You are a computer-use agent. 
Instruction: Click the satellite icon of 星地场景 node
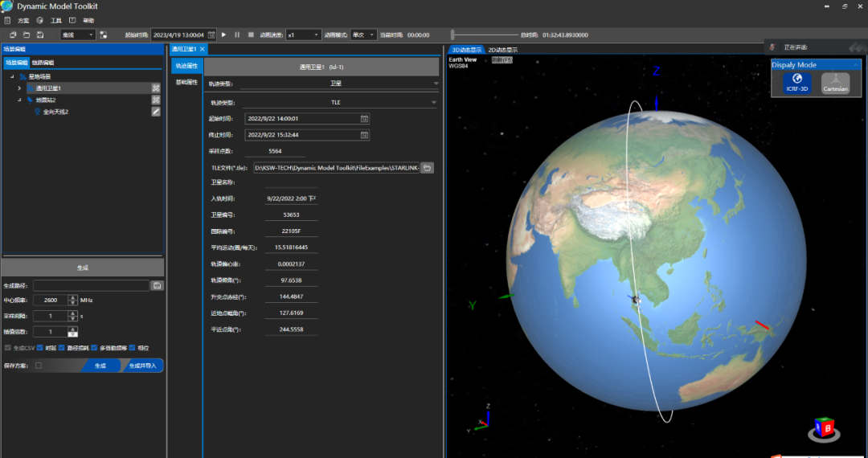pyautogui.click(x=23, y=77)
